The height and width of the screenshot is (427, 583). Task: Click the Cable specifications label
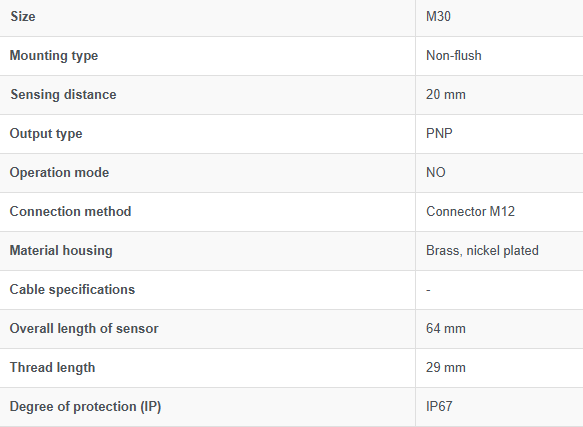[x=72, y=290]
